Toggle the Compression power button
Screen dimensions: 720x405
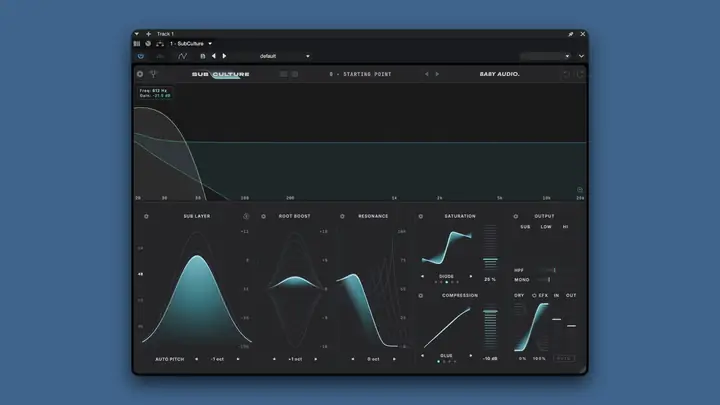tap(421, 296)
